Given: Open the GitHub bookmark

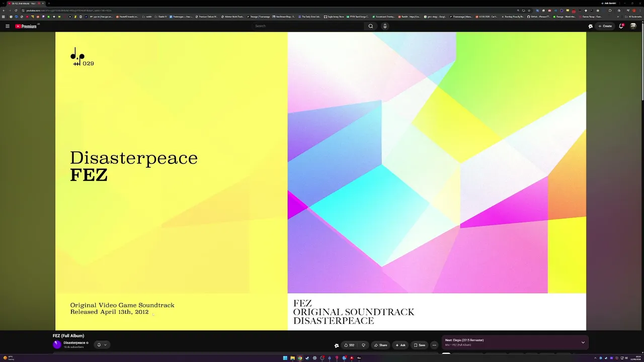Looking at the screenshot, I should (538, 17).
